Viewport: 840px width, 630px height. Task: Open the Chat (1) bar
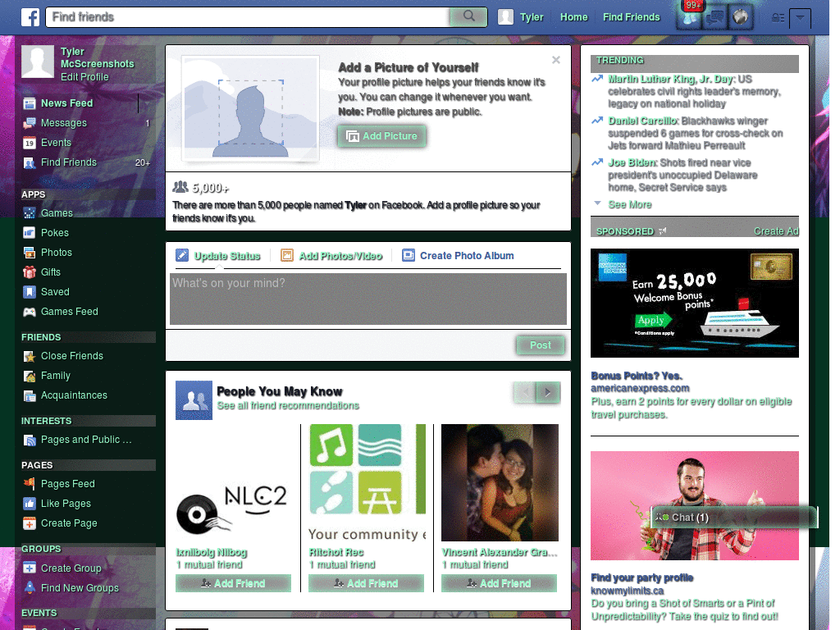point(734,518)
